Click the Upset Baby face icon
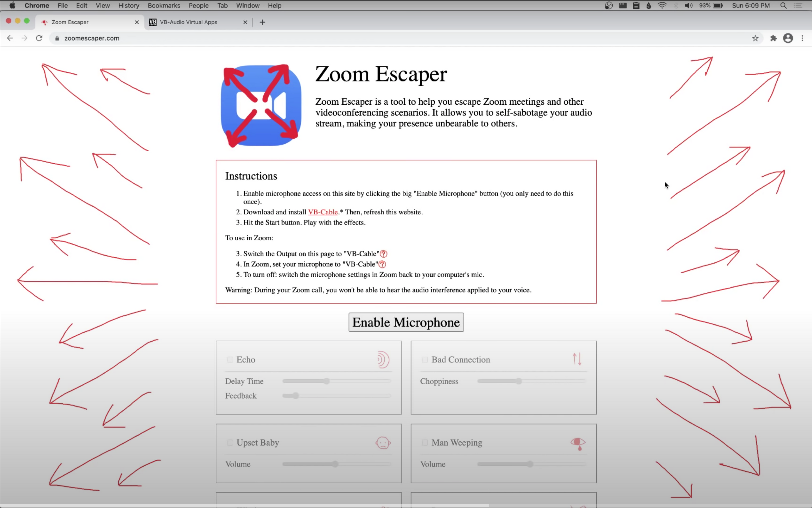812x508 pixels. point(383,443)
